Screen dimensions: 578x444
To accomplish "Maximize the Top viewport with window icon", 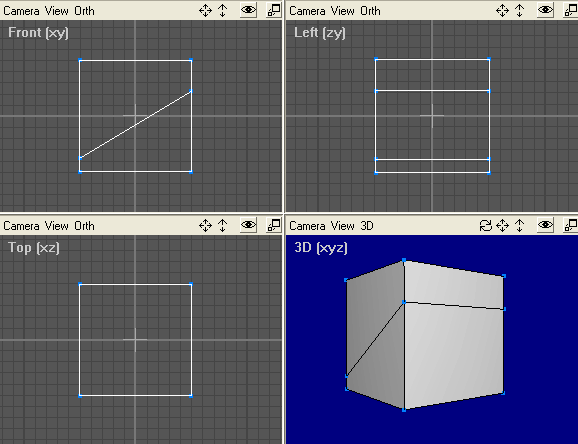I will coord(274,225).
